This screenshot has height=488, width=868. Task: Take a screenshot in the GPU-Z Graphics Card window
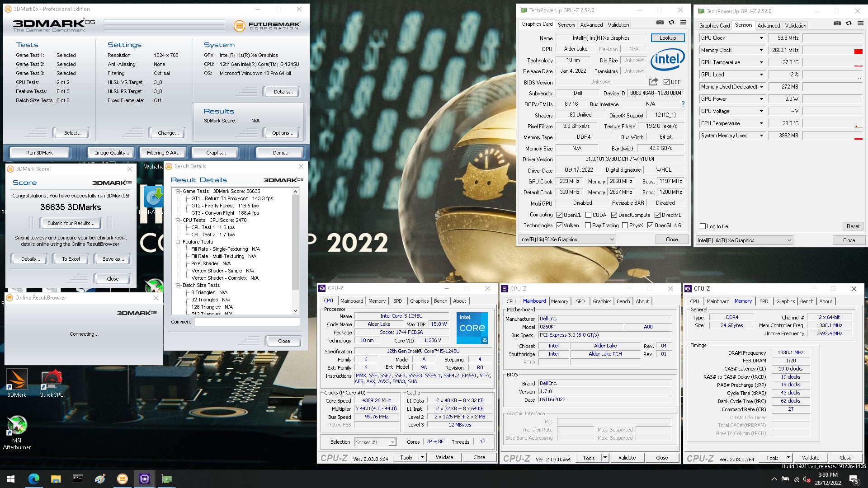coord(660,22)
